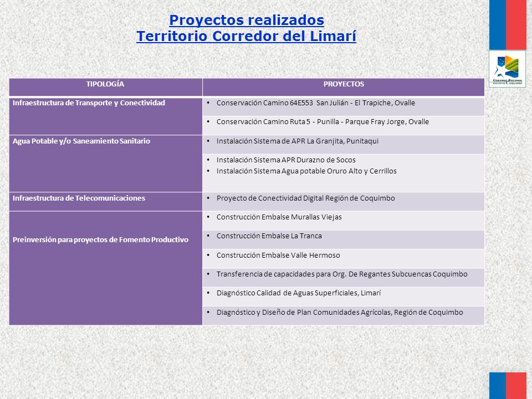Click the Chilean flag emblem at top
Viewport: 532px width, 399px height.
(508, 25)
